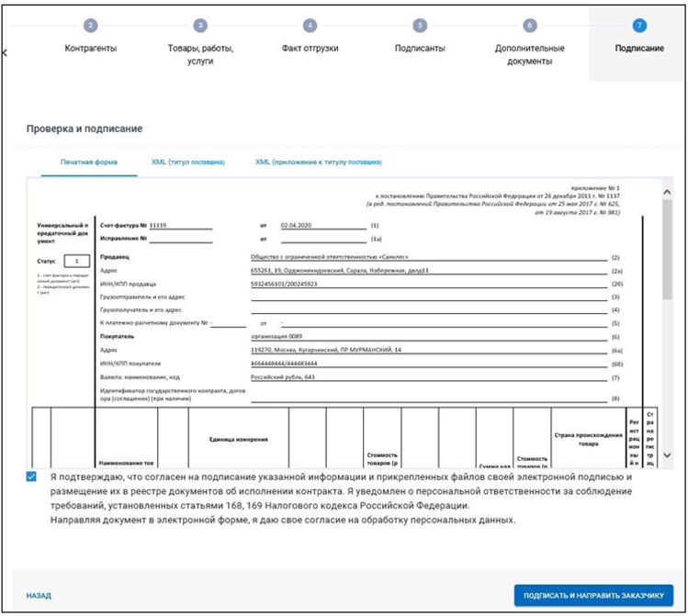Select the Контрагенты step label

[90, 49]
